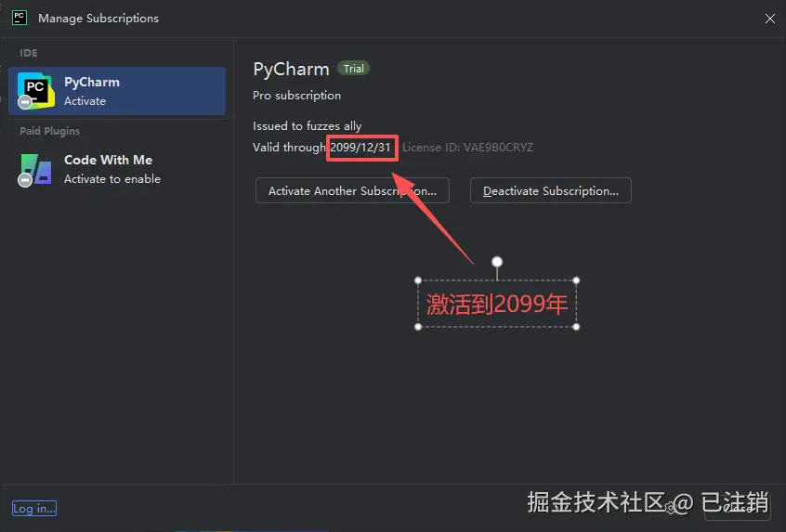Click the Trial badge
The height and width of the screenshot is (532, 786).
pos(353,69)
